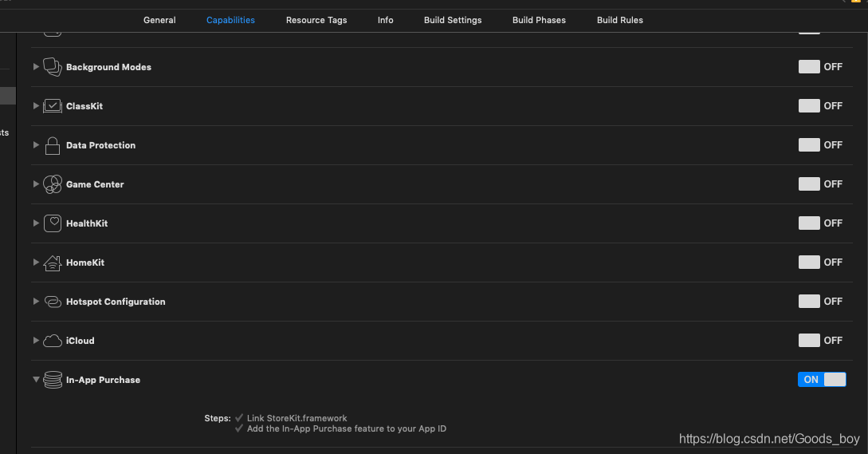Expand the iCloud section
The image size is (868, 454).
[x=36, y=341]
